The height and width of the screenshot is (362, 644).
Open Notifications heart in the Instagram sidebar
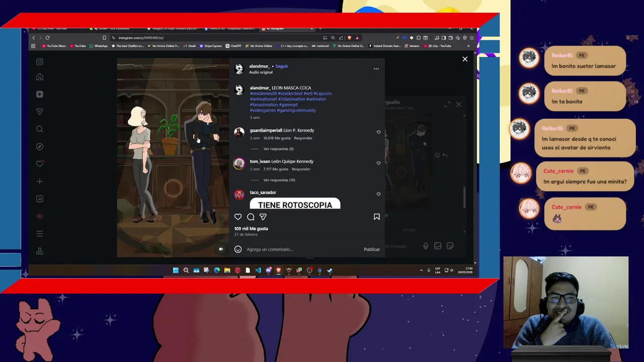pos(40,164)
